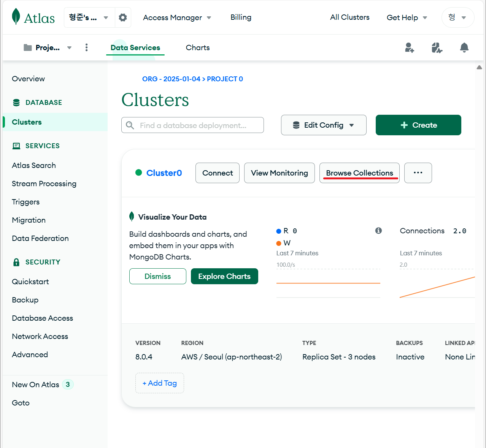Expand the organization selector dropdown
The image size is (486, 448).
click(x=89, y=17)
